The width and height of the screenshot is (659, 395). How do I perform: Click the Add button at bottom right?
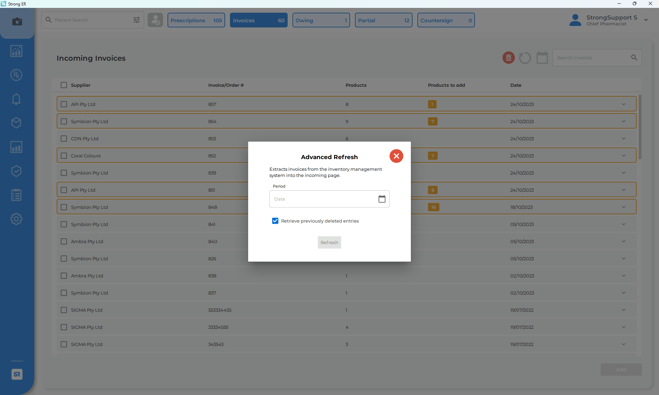(x=621, y=370)
